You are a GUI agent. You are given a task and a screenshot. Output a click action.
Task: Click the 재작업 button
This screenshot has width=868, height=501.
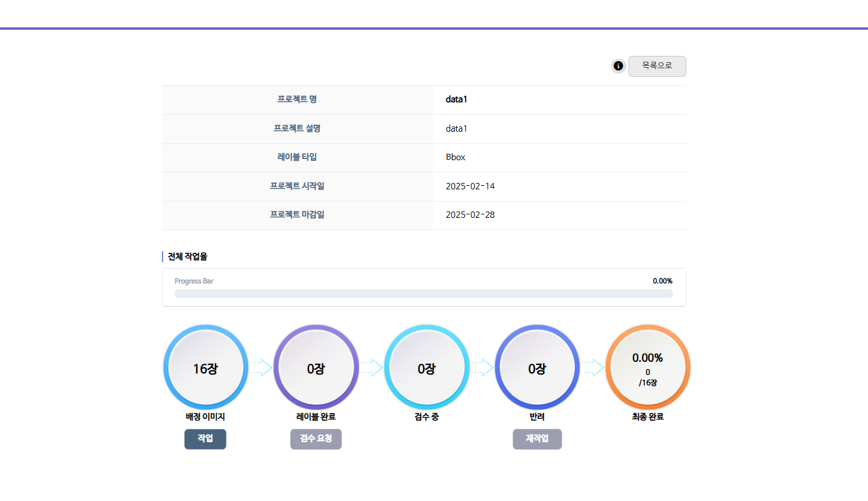point(537,439)
